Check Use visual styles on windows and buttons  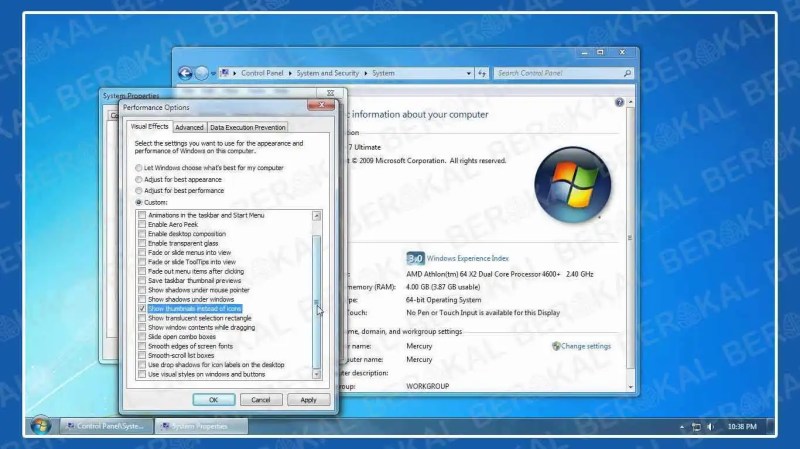(142, 375)
